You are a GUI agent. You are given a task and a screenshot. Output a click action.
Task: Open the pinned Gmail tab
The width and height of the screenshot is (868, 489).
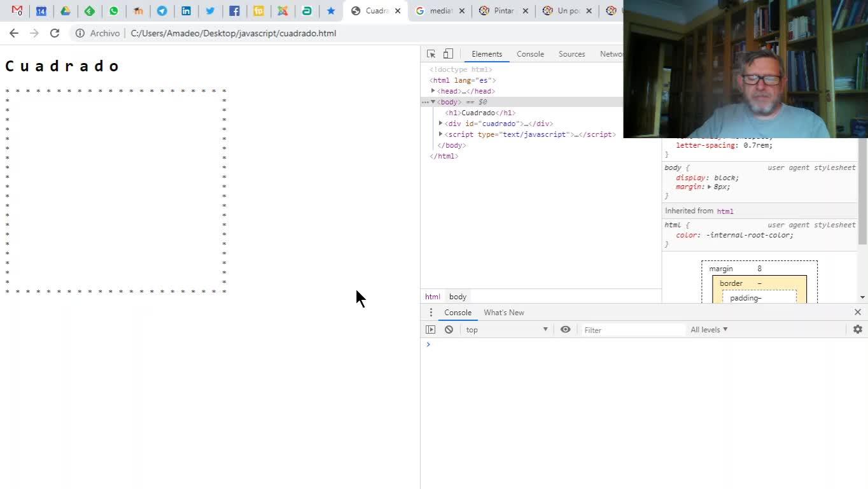tap(17, 11)
